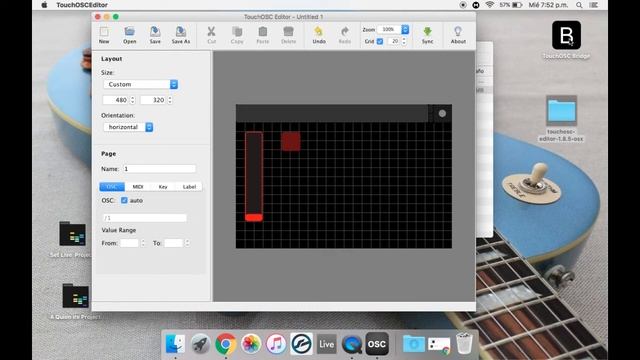Switch to the MIDI tab
Image resolution: width=640 pixels, height=360 pixels.
pyautogui.click(x=138, y=187)
